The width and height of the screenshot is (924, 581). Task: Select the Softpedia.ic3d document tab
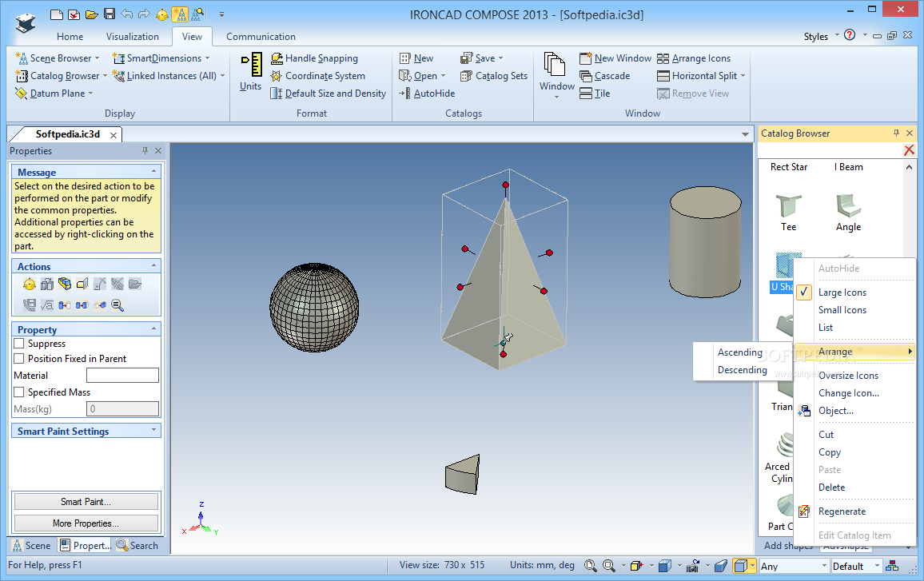coord(67,134)
